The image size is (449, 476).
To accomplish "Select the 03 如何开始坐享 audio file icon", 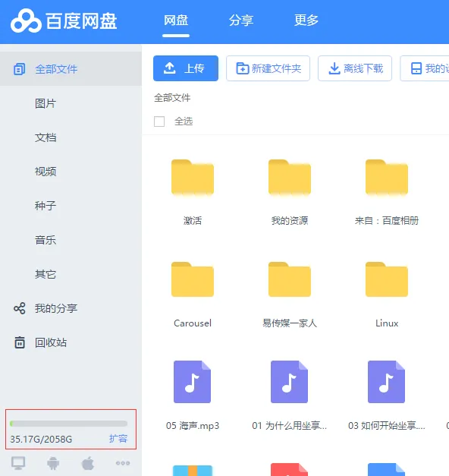I will [387, 382].
